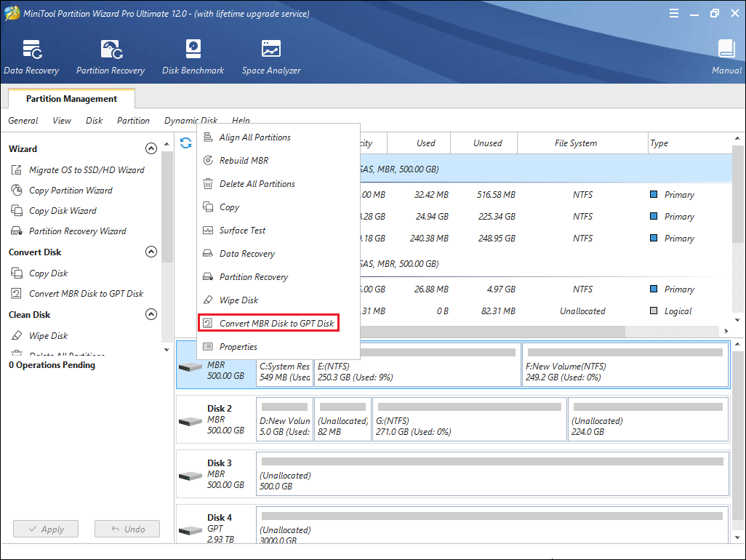Sort by Unused column header
Viewport: 746px width, 560px height.
click(484, 143)
